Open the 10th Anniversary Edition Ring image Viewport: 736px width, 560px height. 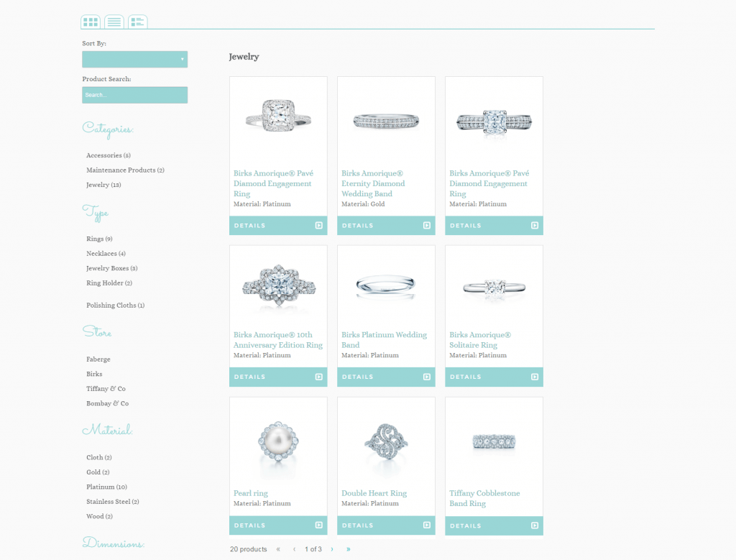tap(278, 285)
